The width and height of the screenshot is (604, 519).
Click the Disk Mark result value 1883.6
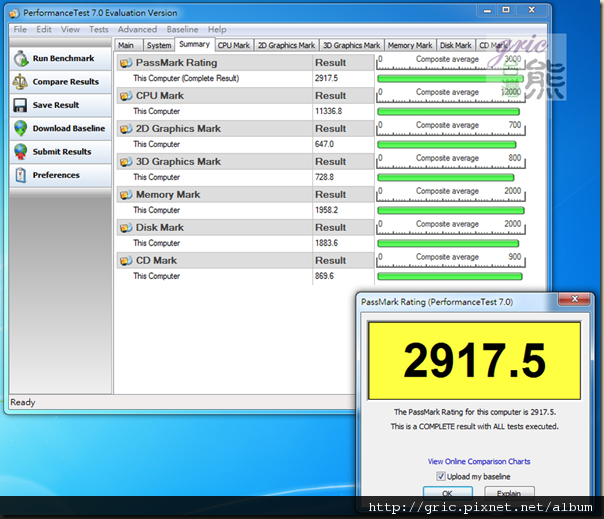326,243
